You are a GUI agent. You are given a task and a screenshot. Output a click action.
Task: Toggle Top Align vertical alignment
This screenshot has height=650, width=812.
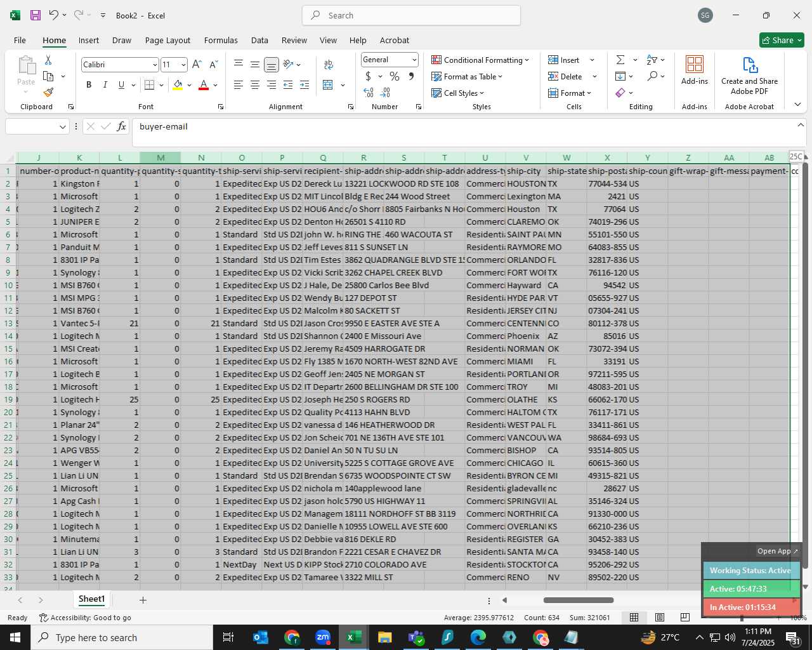239,64
